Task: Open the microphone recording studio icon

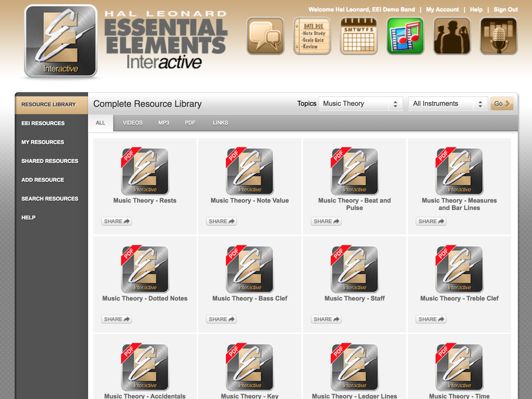Action: [x=499, y=36]
